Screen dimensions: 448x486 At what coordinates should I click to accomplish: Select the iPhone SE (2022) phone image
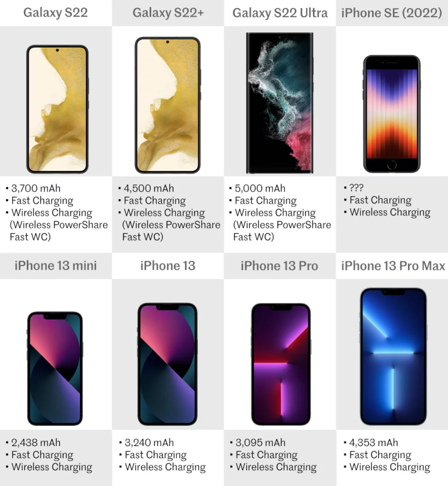coord(391,114)
